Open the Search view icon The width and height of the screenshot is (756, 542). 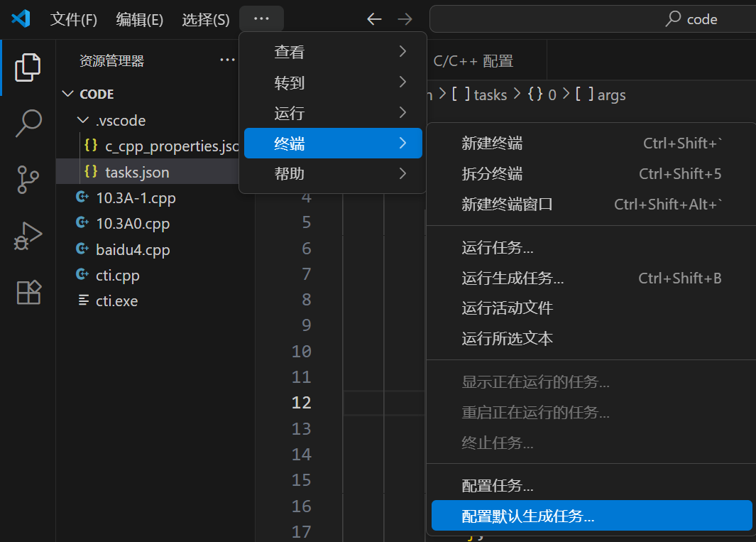click(28, 123)
